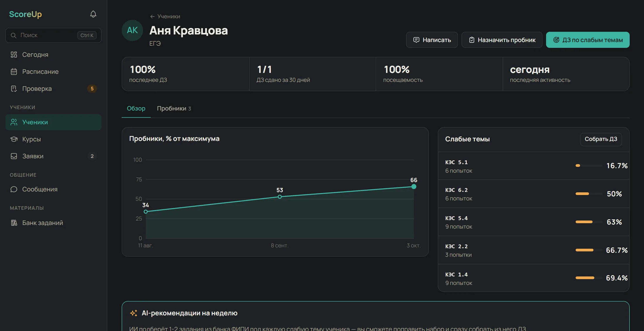Image resolution: width=644 pixels, height=331 pixels.
Task: Open the notifications bell
Action: [x=93, y=14]
